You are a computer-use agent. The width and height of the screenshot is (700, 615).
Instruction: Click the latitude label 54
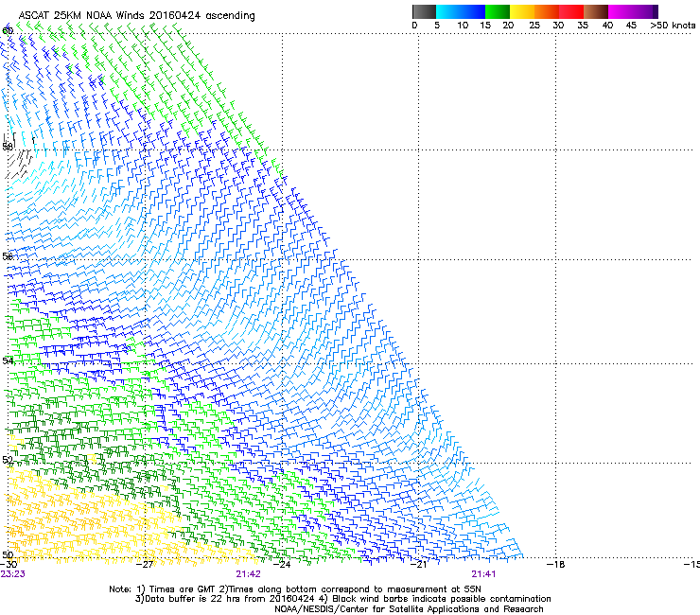pyautogui.click(x=8, y=360)
